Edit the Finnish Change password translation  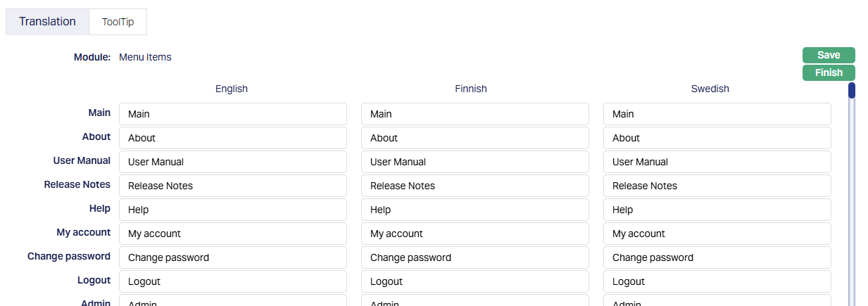[x=474, y=257]
